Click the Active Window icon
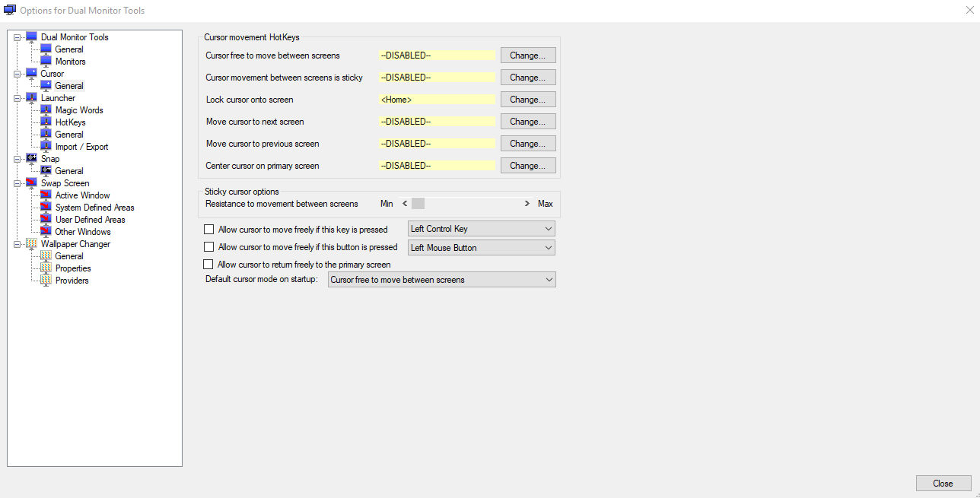The image size is (980, 498). tap(46, 195)
